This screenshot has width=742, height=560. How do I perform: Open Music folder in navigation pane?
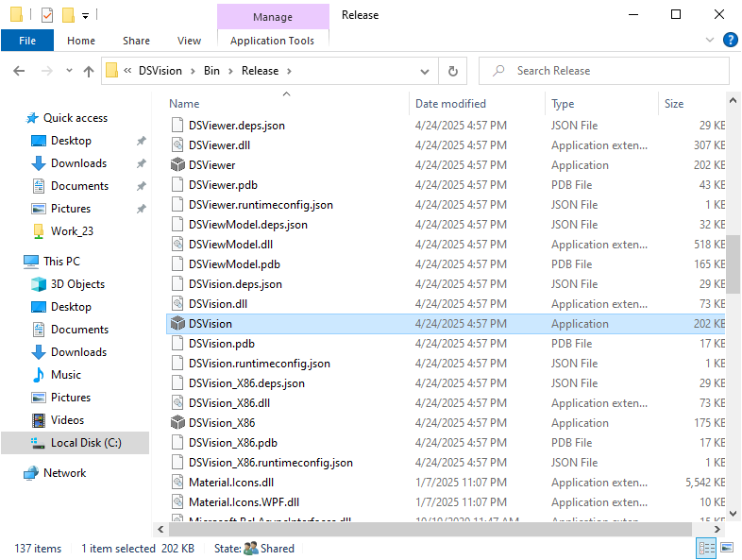tap(66, 375)
